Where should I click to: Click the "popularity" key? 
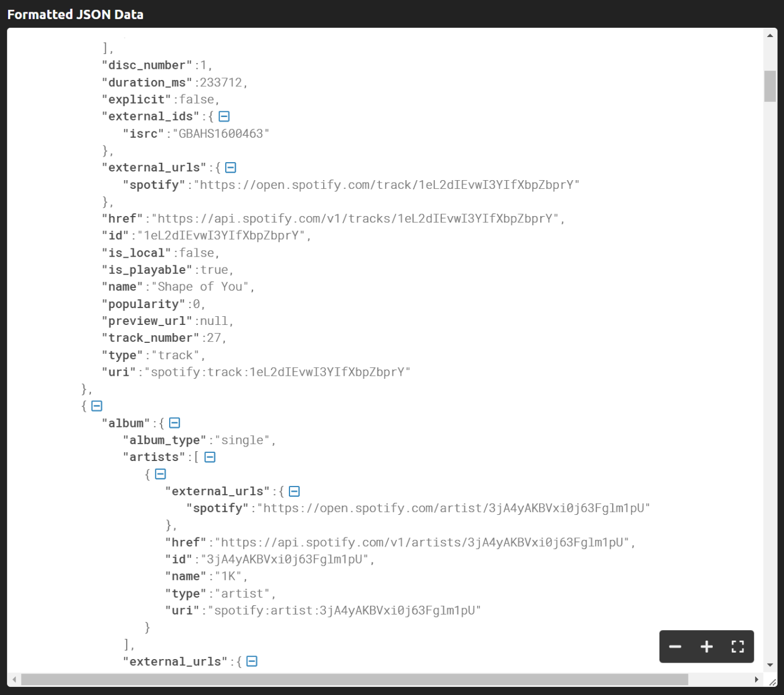coord(144,304)
